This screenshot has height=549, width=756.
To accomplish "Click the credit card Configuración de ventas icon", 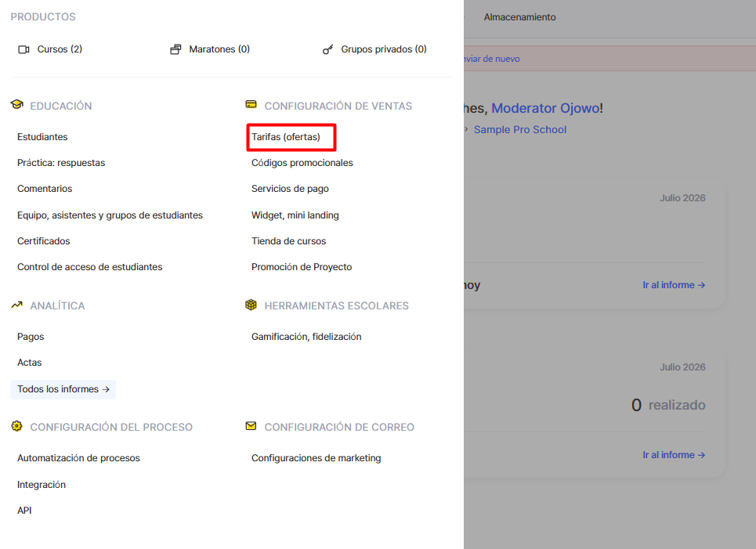I will [x=251, y=104].
